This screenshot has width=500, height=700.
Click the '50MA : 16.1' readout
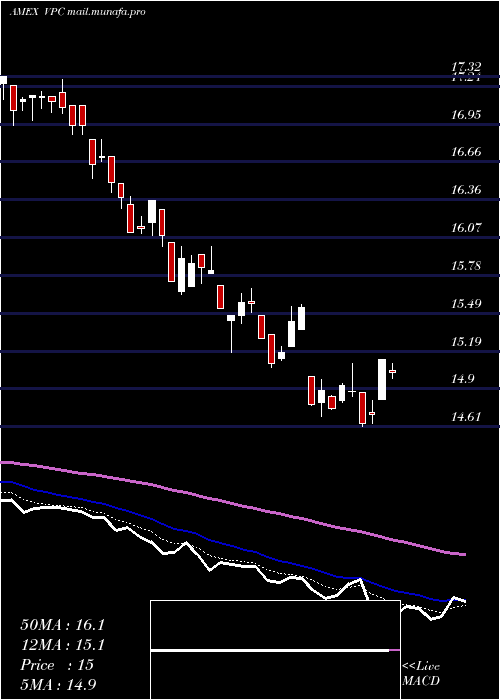62,625
